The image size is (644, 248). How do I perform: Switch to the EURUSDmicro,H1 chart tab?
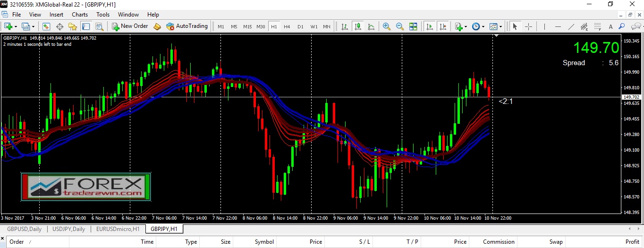[118, 229]
